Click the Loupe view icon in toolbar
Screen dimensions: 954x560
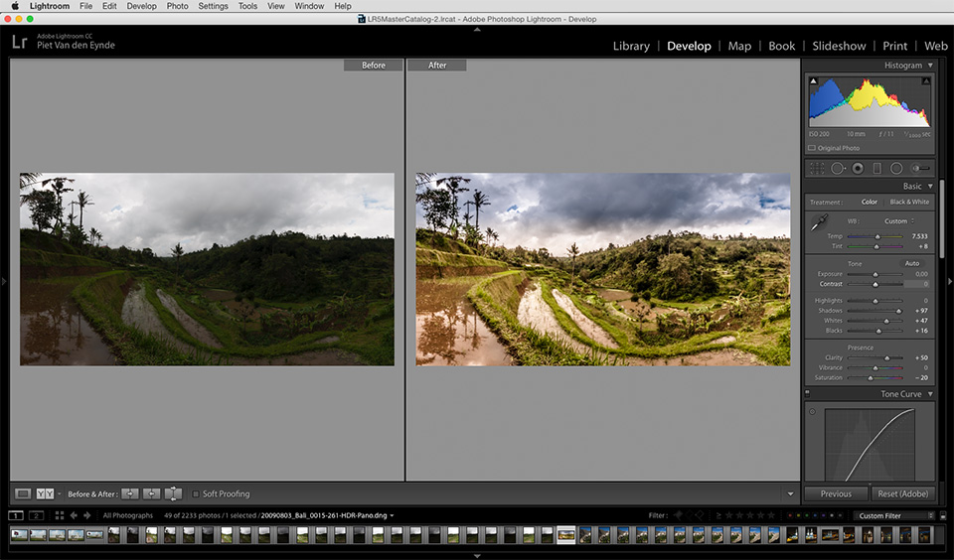(x=23, y=493)
